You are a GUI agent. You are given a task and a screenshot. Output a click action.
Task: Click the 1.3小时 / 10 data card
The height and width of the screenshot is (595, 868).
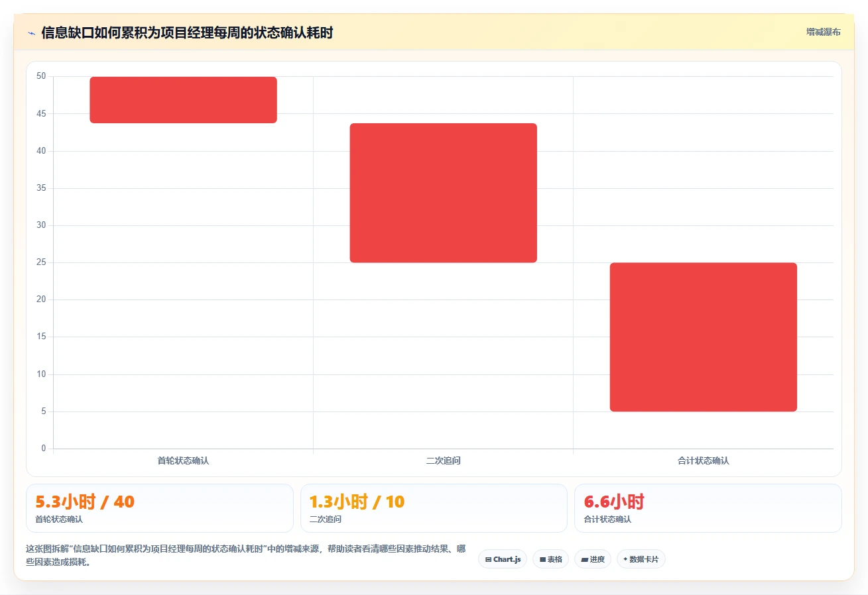click(x=434, y=508)
